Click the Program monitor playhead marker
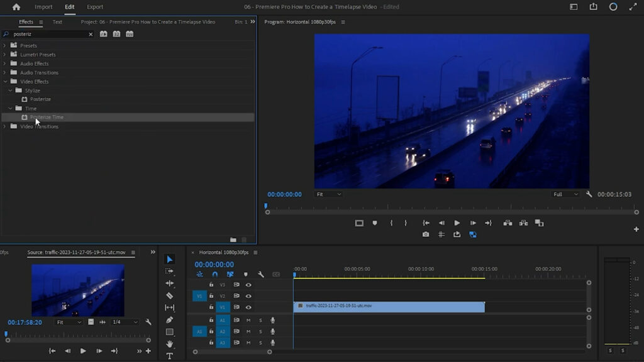 click(266, 206)
